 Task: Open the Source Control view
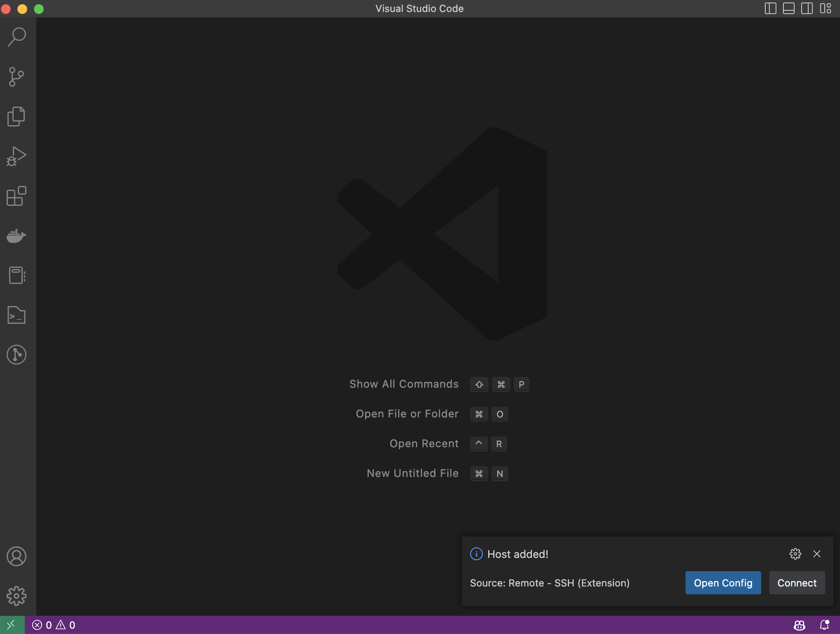(17, 77)
